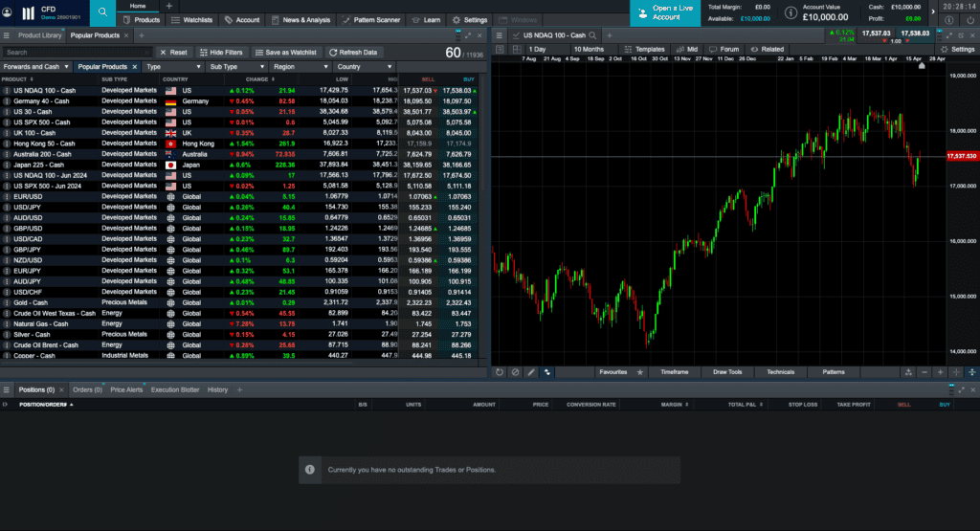Click the red 17,537.530 price marker on the chart axis
980x531 pixels.
click(962, 156)
